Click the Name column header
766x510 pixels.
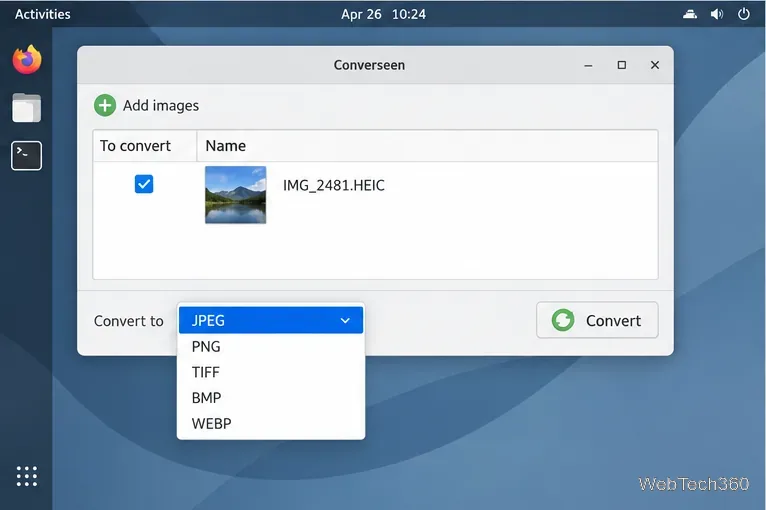(x=427, y=146)
